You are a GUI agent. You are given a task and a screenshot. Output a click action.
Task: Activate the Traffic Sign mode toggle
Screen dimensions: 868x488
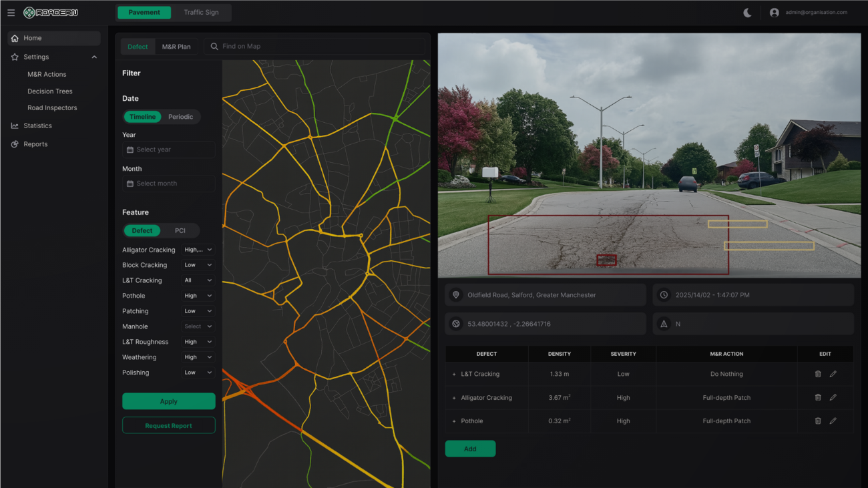(x=201, y=12)
